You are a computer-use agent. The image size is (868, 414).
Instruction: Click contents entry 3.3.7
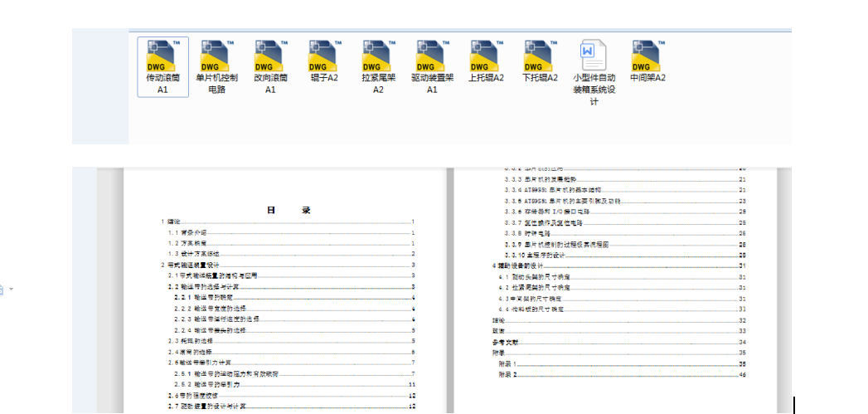pos(625,223)
